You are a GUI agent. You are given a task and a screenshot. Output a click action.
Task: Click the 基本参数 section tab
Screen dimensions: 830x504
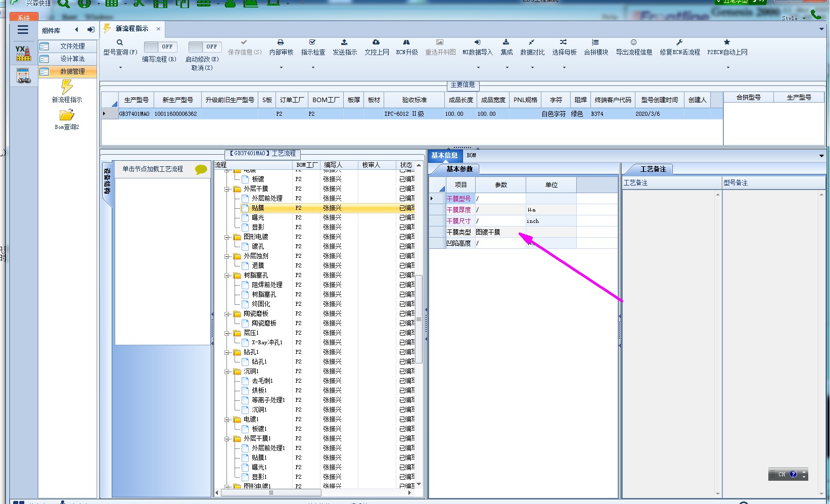459,169
